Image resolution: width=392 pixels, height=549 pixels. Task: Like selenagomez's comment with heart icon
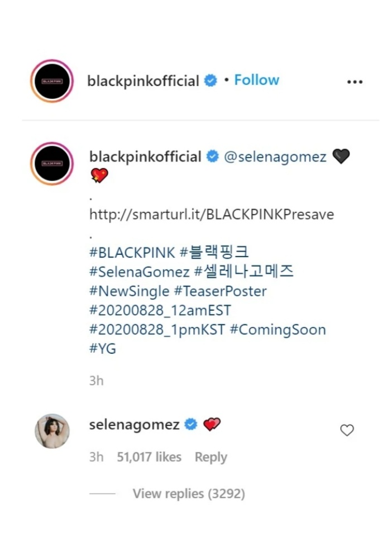point(347,430)
